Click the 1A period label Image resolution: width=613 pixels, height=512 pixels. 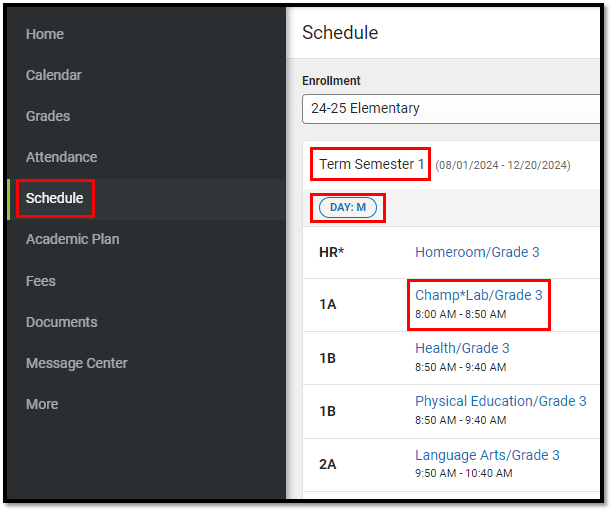point(328,304)
